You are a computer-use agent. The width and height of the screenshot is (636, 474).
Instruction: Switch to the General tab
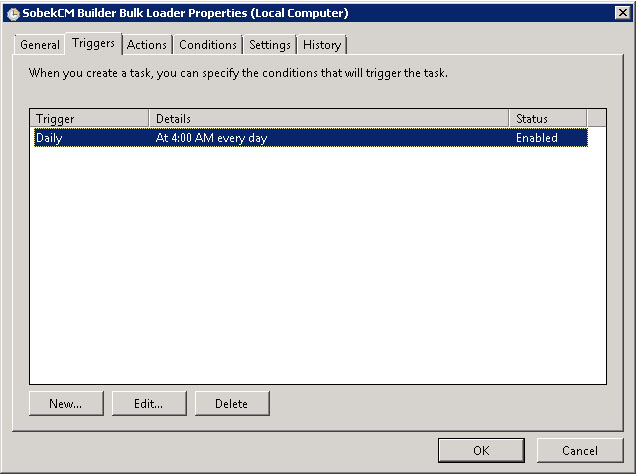[40, 45]
